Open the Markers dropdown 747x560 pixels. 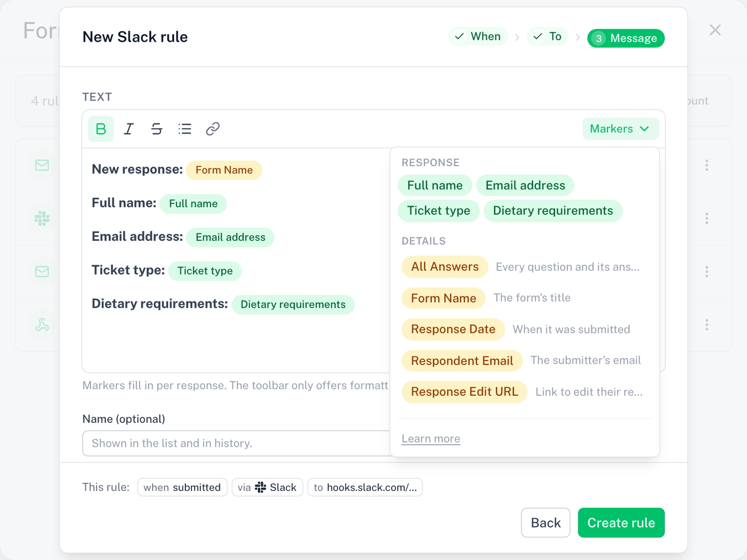click(621, 129)
